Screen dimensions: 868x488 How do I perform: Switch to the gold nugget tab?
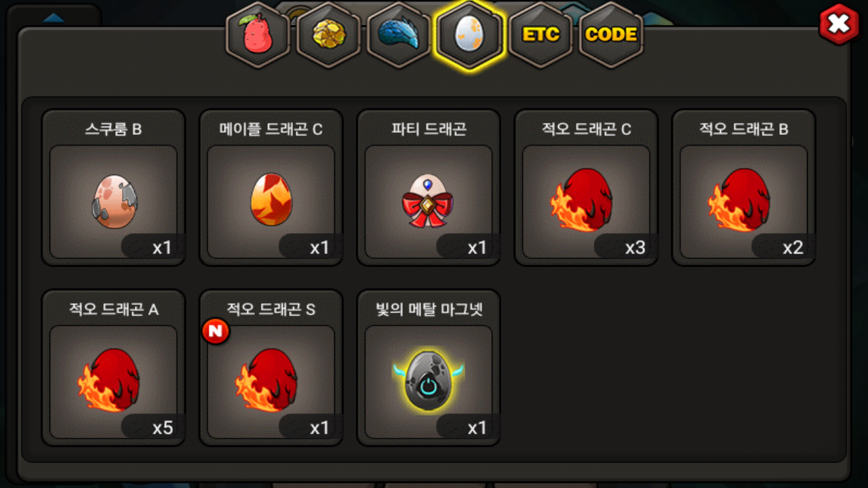(329, 35)
